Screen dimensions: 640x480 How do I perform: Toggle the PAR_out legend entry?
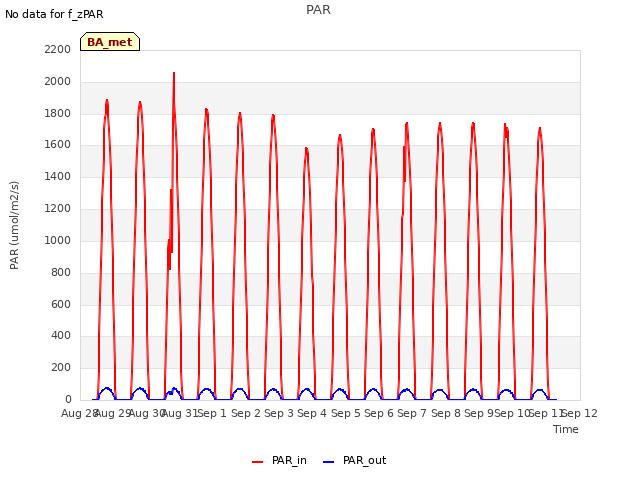[x=354, y=460]
